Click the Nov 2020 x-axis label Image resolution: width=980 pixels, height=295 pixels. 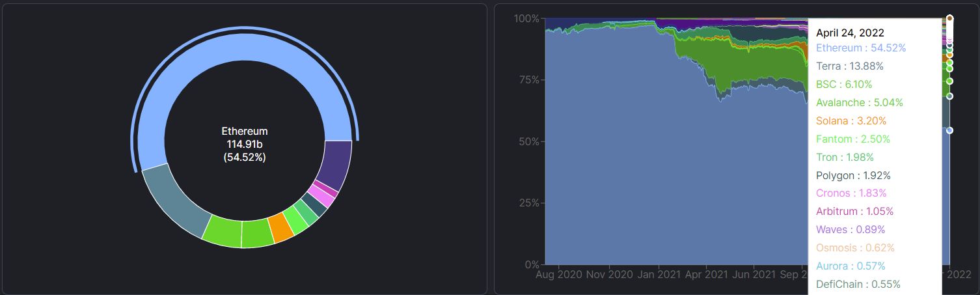(x=609, y=275)
